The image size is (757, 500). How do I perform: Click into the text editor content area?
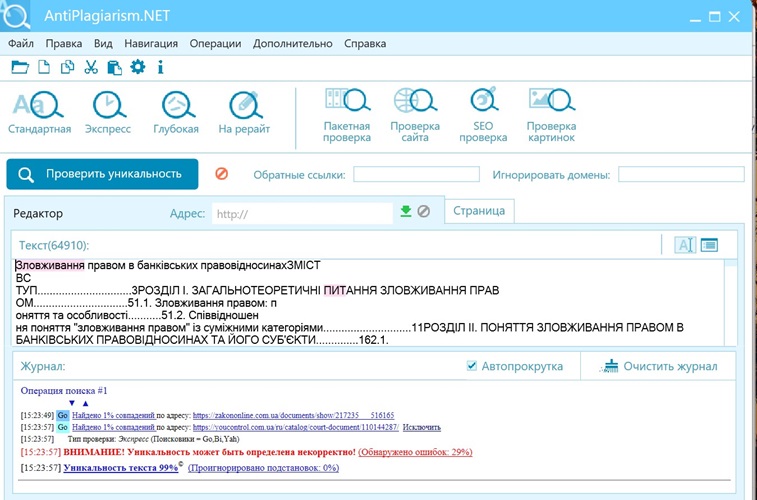(369, 302)
